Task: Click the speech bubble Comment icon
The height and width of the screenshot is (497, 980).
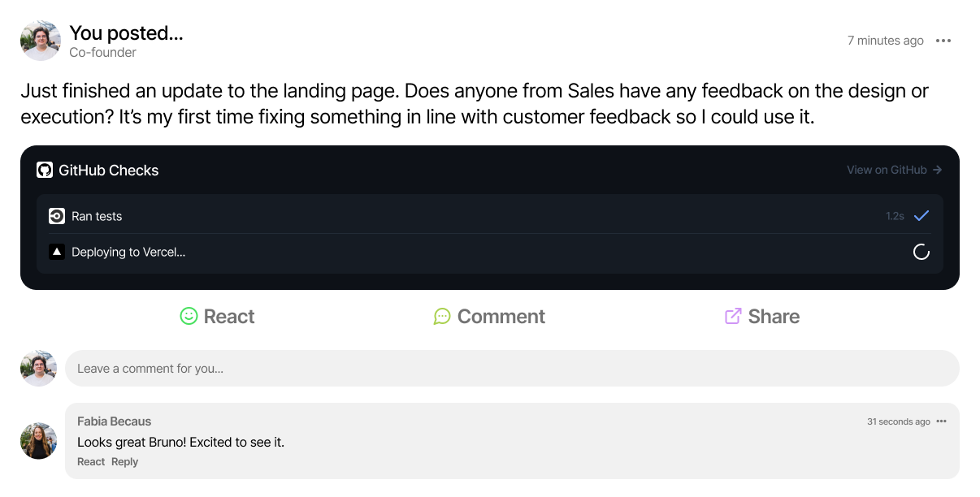Action: click(442, 316)
